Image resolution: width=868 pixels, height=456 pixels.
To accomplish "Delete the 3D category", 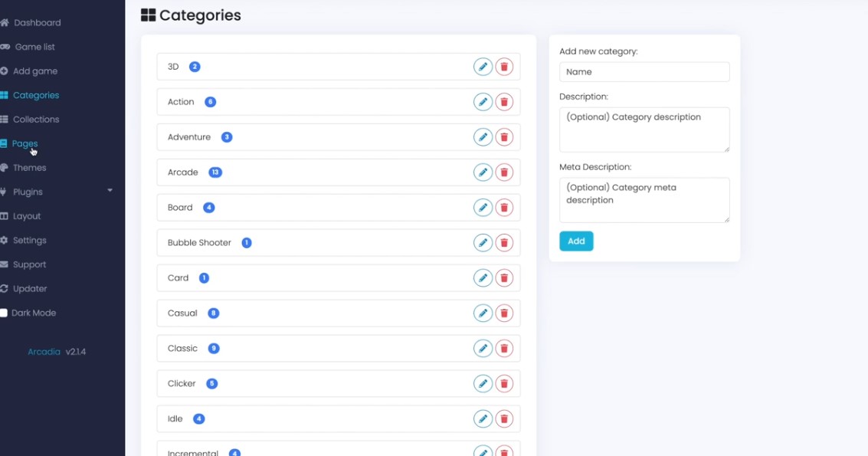I will pyautogui.click(x=504, y=67).
